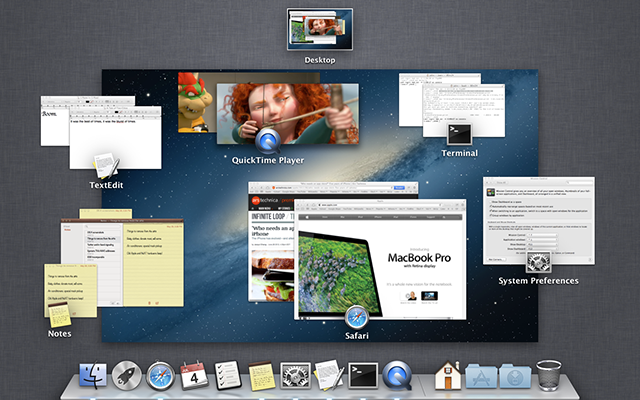Open the Applications folder stack in Dock
The height and width of the screenshot is (400, 640).
(482, 376)
